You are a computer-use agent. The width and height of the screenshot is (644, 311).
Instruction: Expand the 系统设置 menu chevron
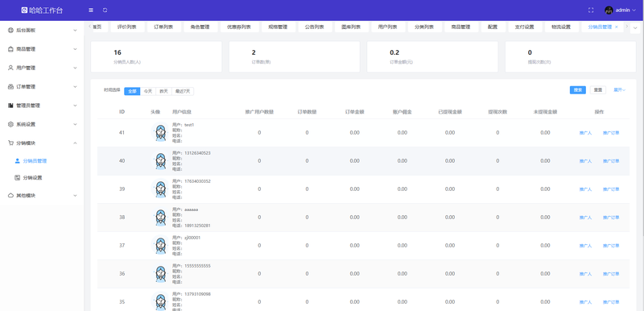(75, 124)
